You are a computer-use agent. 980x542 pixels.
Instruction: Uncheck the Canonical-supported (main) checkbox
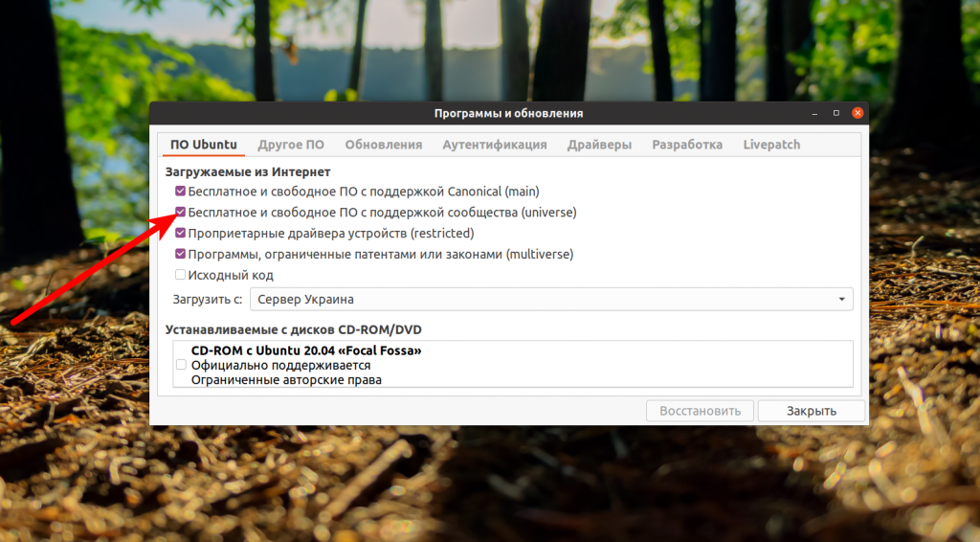pos(180,192)
